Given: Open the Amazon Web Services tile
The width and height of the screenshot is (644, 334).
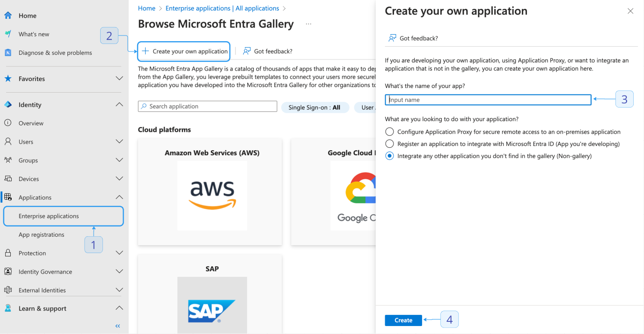Looking at the screenshot, I should (210, 191).
